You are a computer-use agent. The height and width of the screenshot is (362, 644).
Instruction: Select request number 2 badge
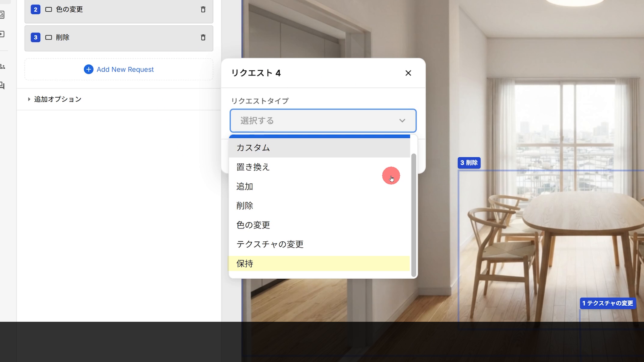(x=35, y=9)
